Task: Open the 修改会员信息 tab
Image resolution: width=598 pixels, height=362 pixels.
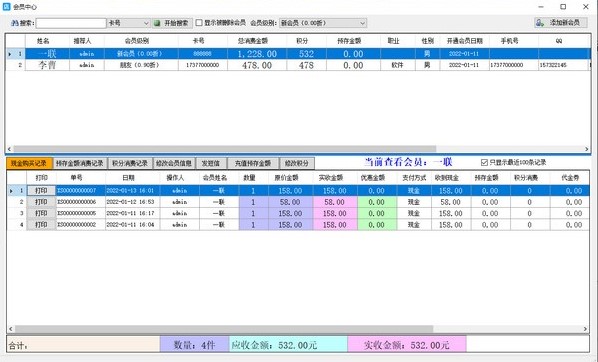Action: click(174, 163)
